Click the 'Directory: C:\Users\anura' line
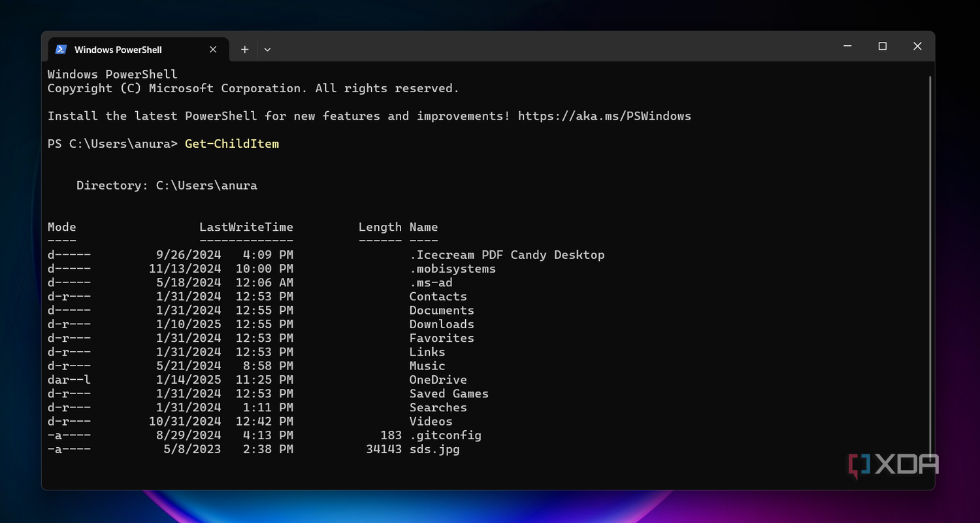 (x=167, y=186)
